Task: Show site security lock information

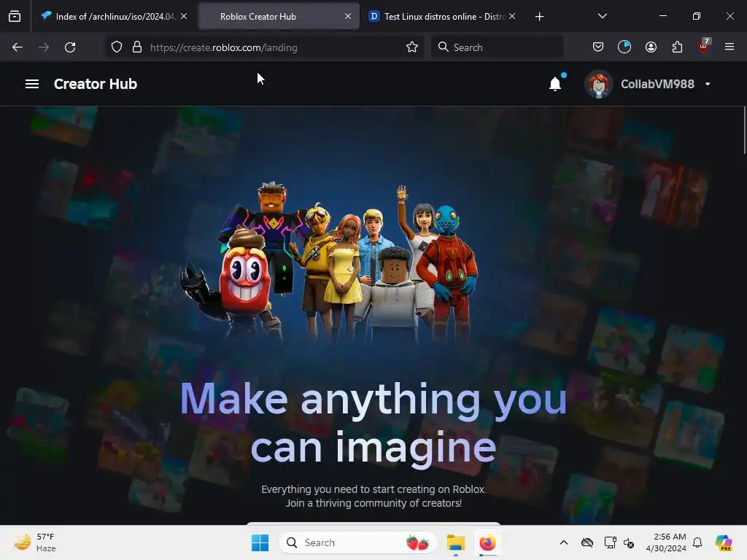Action: click(137, 47)
